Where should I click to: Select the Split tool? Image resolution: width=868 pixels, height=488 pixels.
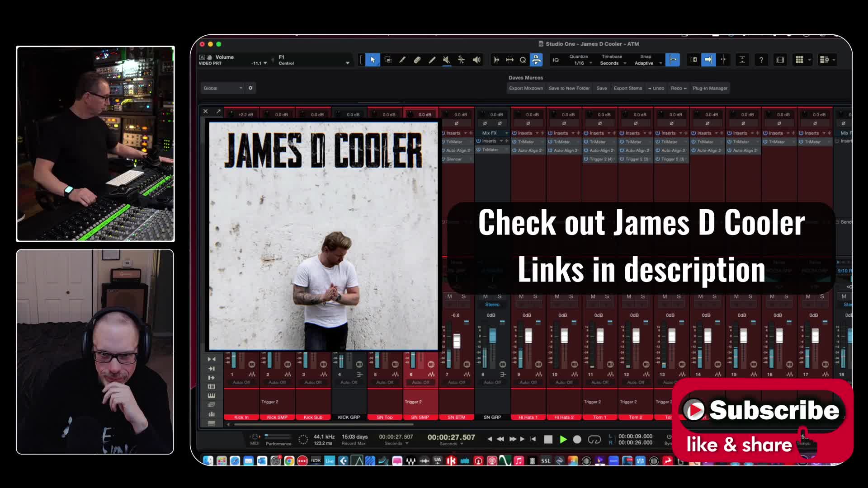click(x=402, y=60)
